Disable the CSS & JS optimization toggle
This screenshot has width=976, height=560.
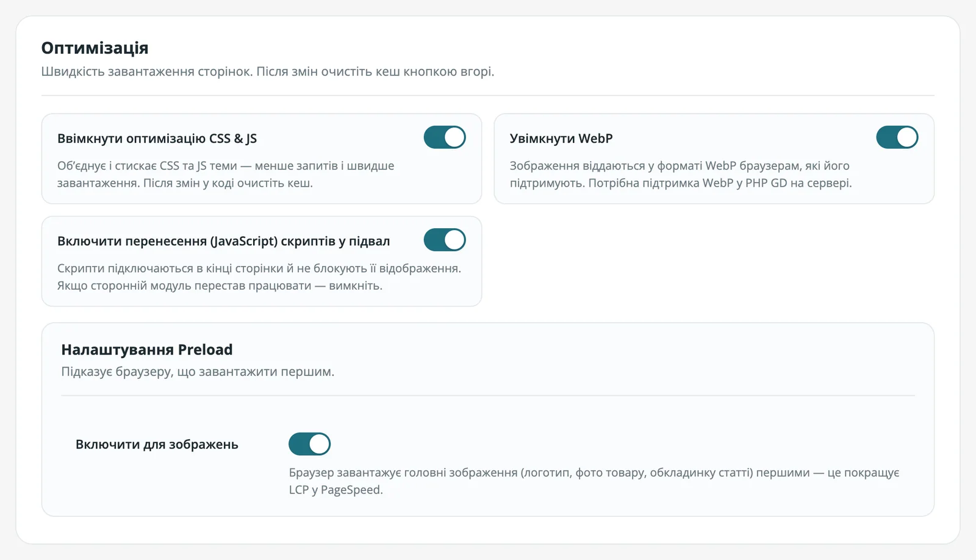(x=445, y=137)
